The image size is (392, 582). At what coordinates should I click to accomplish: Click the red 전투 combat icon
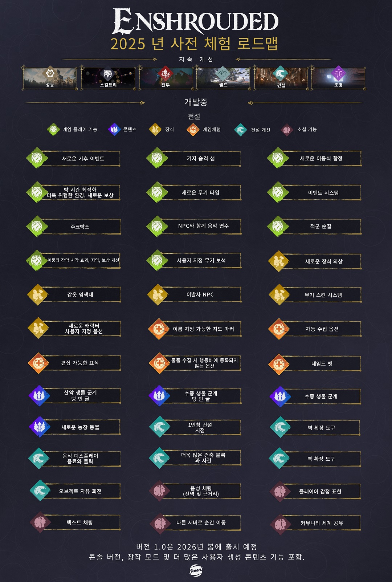(x=166, y=74)
